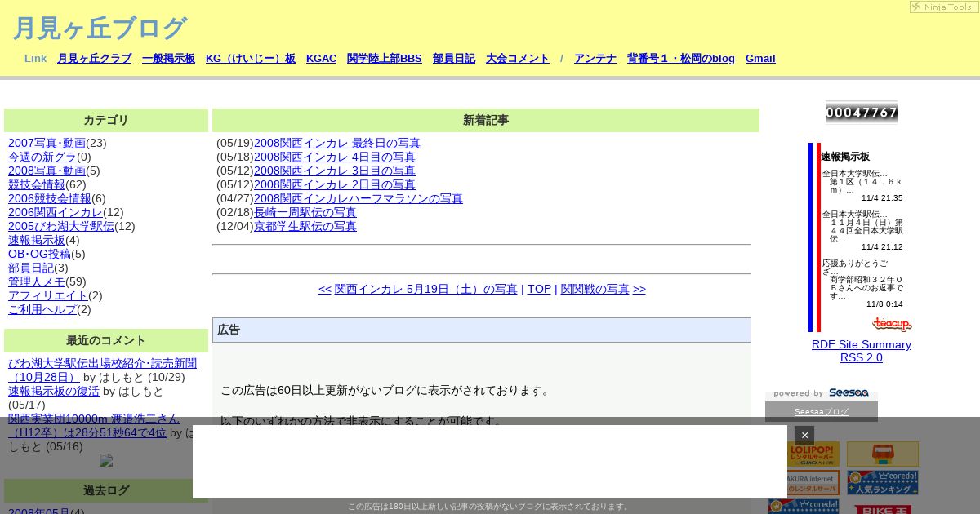Open category 2008写真･動画
The height and width of the screenshot is (514, 980).
click(x=47, y=171)
